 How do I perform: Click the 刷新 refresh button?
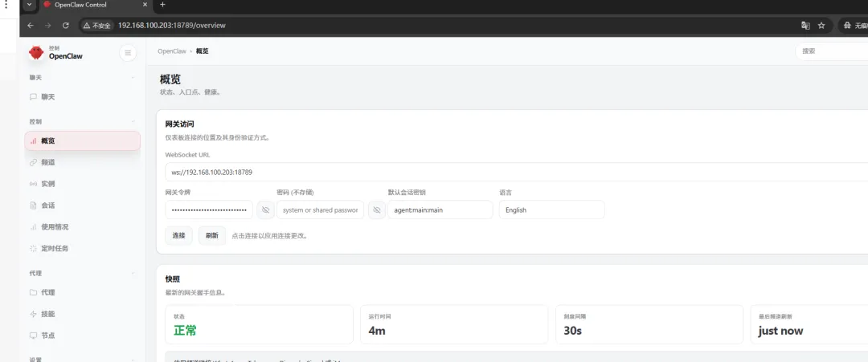(x=212, y=235)
